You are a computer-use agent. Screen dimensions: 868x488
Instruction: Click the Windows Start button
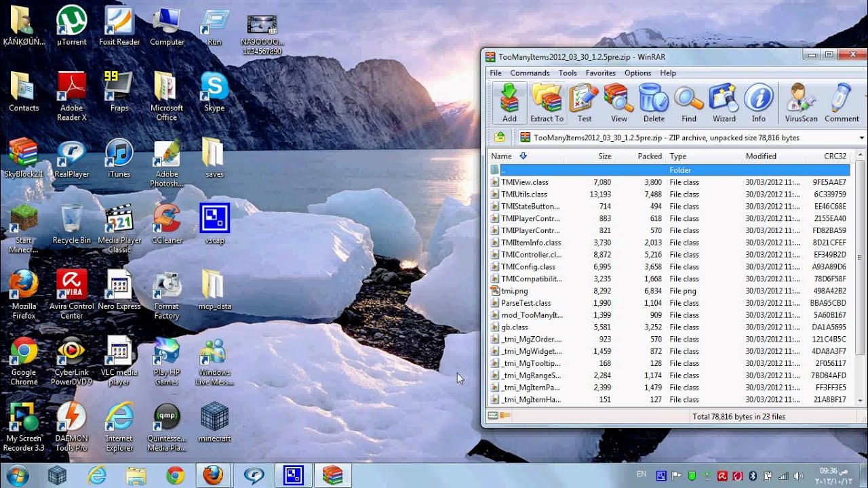click(18, 476)
